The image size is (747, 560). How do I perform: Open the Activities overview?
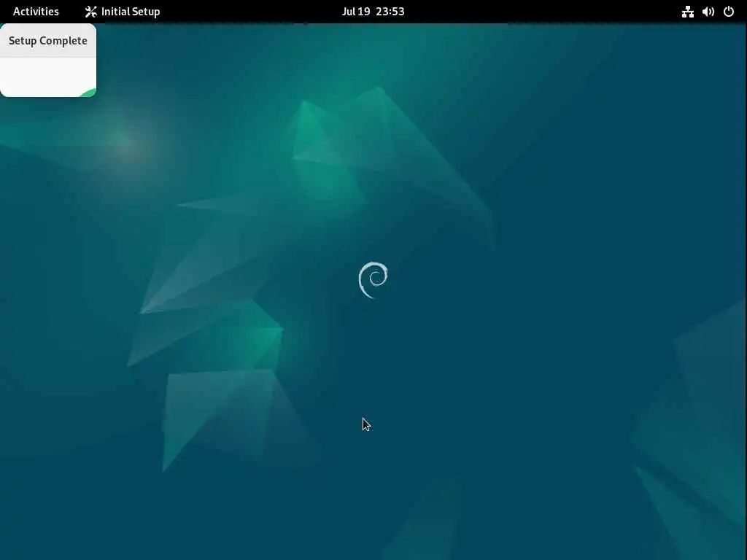point(36,12)
